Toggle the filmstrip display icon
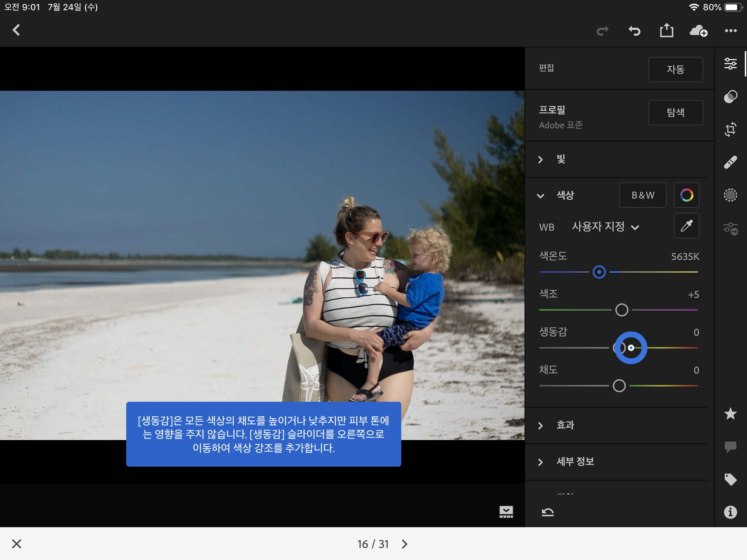The height and width of the screenshot is (560, 747). pos(506,512)
